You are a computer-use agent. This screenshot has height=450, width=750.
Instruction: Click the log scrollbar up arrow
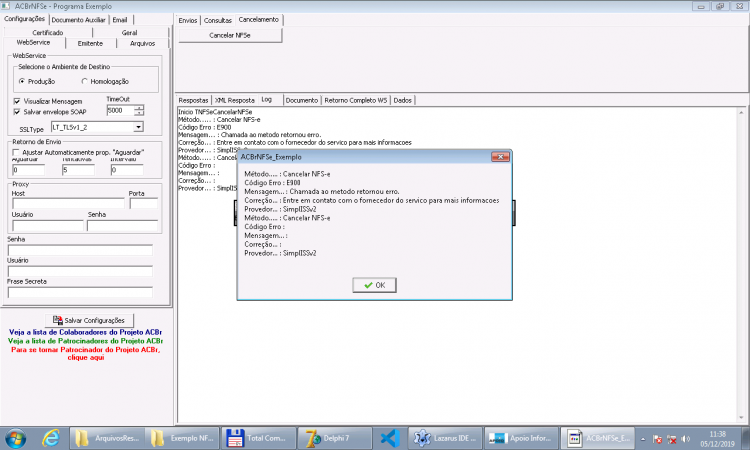pos(741,112)
